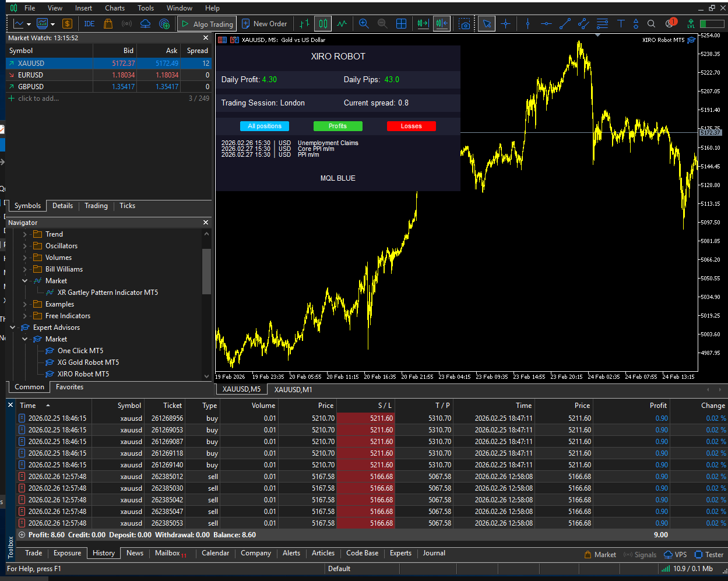
Task: Click the tile windows grid icon
Action: pos(401,24)
